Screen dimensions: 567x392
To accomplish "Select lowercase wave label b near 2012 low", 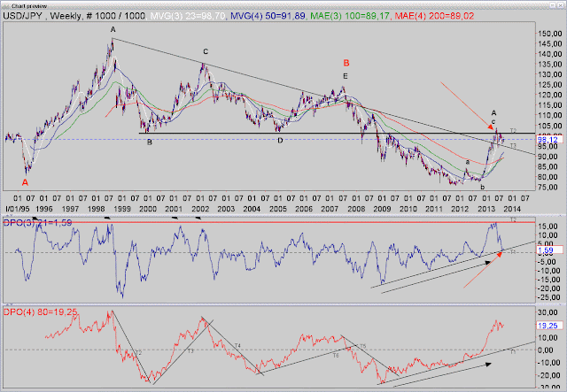I will (483, 187).
